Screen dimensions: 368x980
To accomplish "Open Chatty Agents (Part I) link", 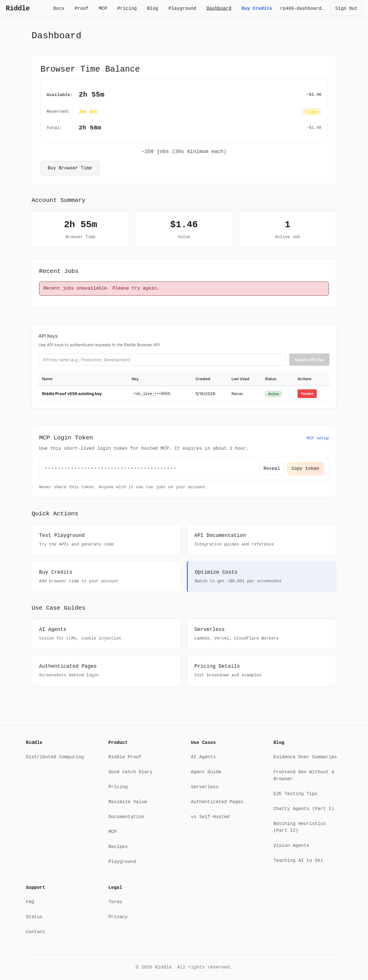I will (x=304, y=809).
